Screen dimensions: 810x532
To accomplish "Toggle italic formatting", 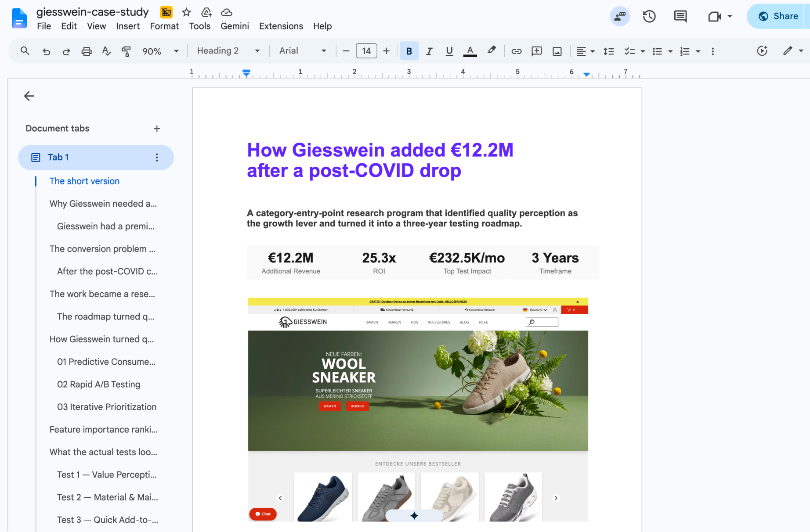I will pyautogui.click(x=429, y=51).
